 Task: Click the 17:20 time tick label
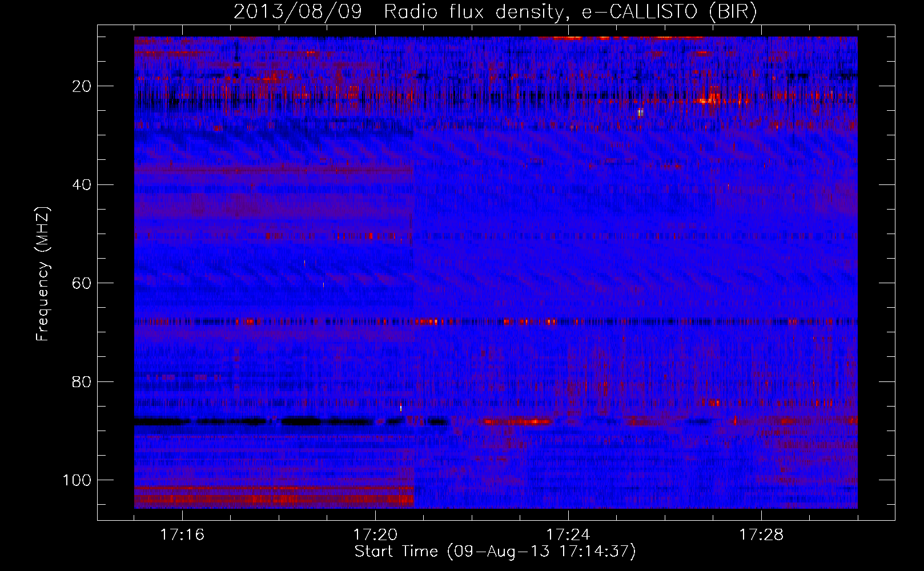(375, 534)
